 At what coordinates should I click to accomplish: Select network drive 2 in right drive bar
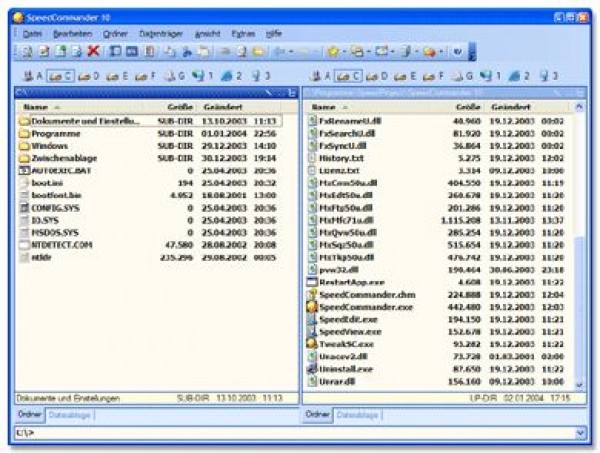pyautogui.click(x=519, y=76)
